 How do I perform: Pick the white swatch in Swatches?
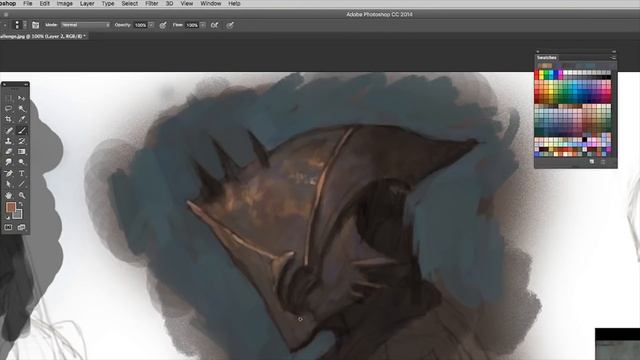pos(566,73)
